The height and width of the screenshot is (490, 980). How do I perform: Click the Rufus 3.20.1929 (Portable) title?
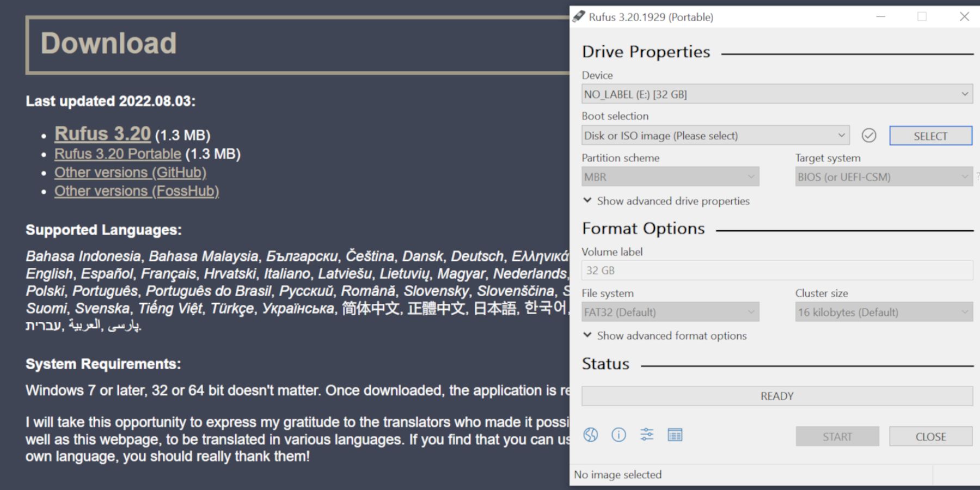pyautogui.click(x=651, y=17)
